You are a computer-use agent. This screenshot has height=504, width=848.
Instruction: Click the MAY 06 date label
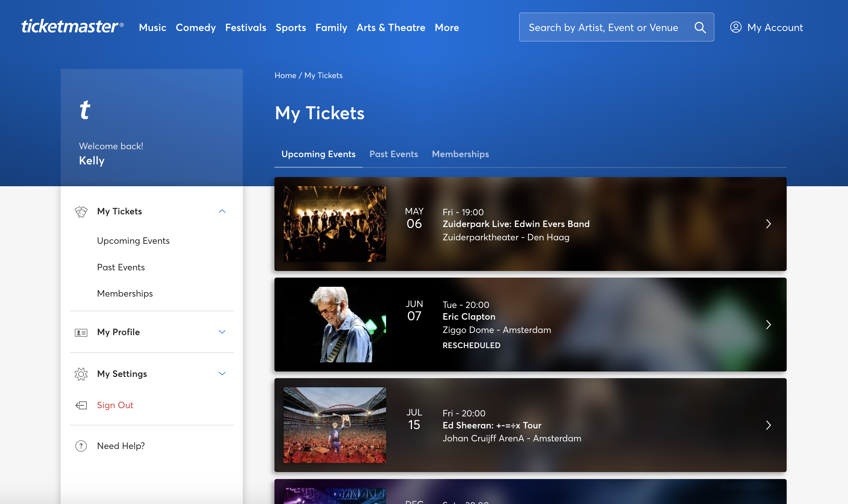click(x=414, y=219)
